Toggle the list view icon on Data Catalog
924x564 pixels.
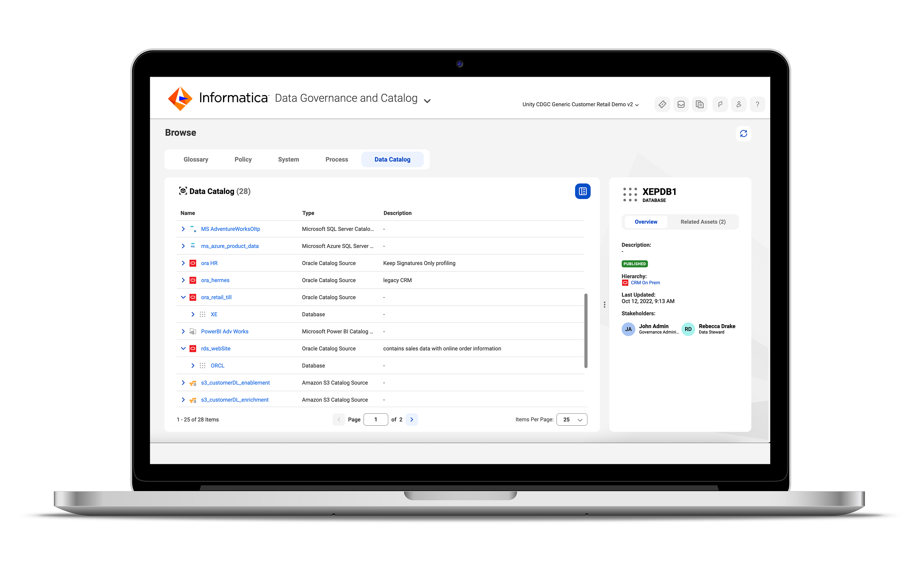point(583,191)
